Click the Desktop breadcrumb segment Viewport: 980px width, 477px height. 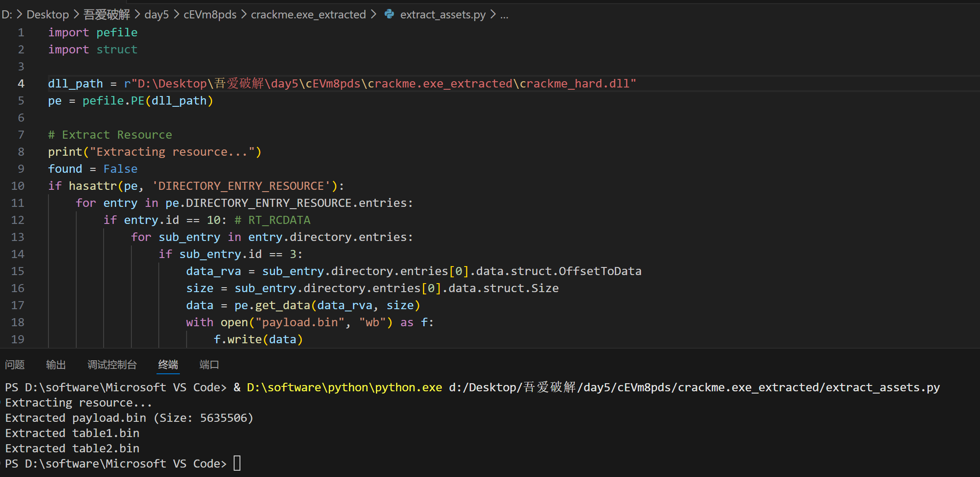click(x=48, y=15)
